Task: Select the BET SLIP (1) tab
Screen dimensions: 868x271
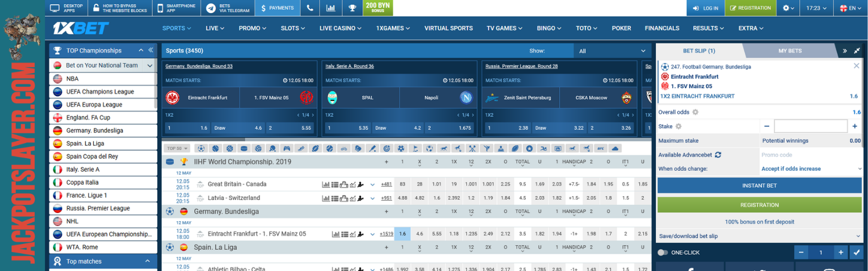Action: click(x=699, y=51)
